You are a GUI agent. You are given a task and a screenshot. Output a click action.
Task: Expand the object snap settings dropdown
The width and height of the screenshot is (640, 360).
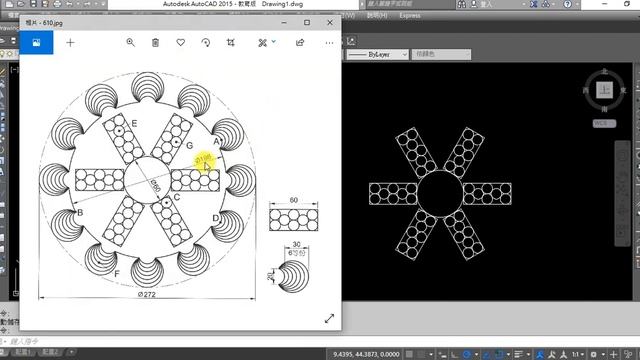[508, 354]
